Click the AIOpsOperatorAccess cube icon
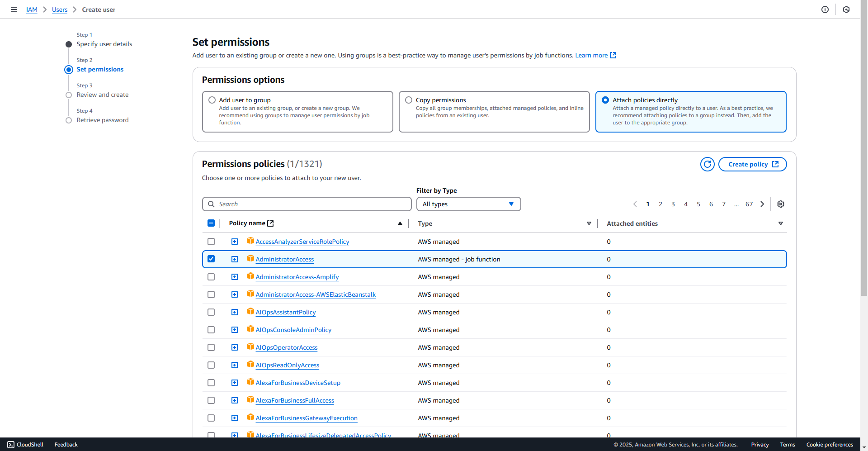Viewport: 868px width, 451px height. pyautogui.click(x=250, y=347)
